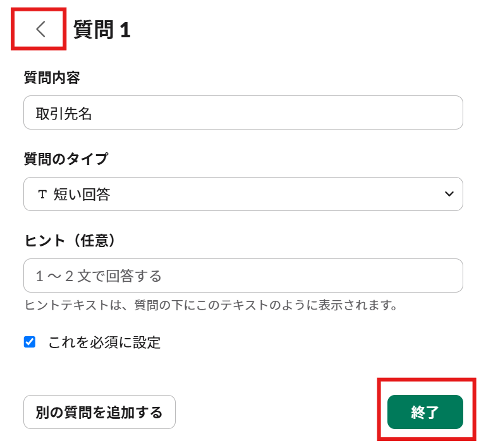The width and height of the screenshot is (486, 448).
Task: Focus the 質問内容 field containing 取引先名
Action: 243,113
